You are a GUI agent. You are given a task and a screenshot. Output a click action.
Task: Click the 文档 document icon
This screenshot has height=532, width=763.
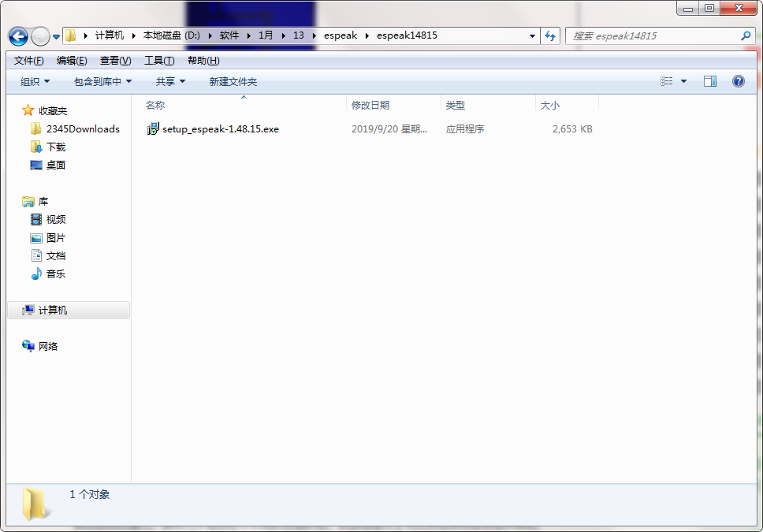pos(36,255)
